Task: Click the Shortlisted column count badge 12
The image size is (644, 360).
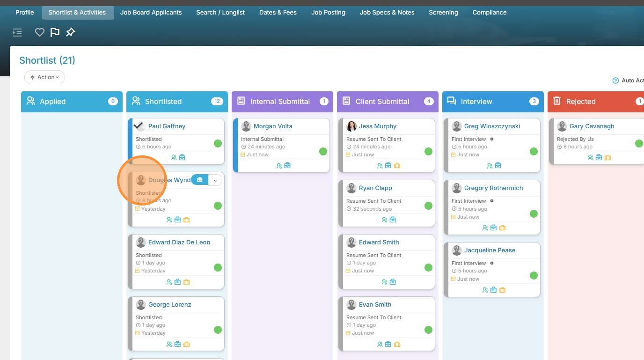Action: [x=217, y=102]
